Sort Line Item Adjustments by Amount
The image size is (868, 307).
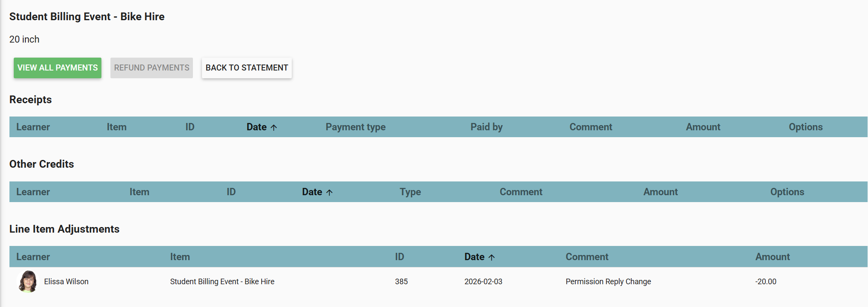coord(773,257)
